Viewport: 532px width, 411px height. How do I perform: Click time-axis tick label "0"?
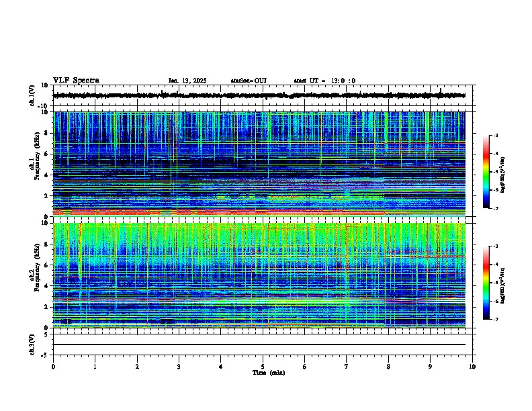(53, 367)
